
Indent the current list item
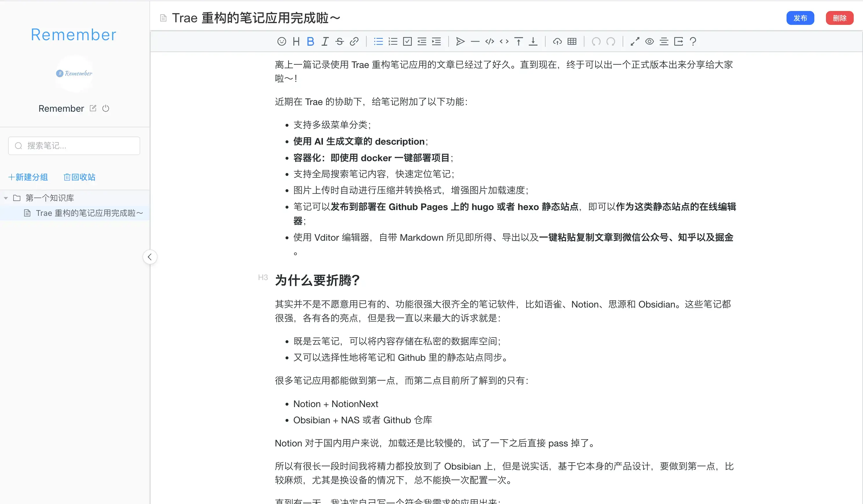436,41
